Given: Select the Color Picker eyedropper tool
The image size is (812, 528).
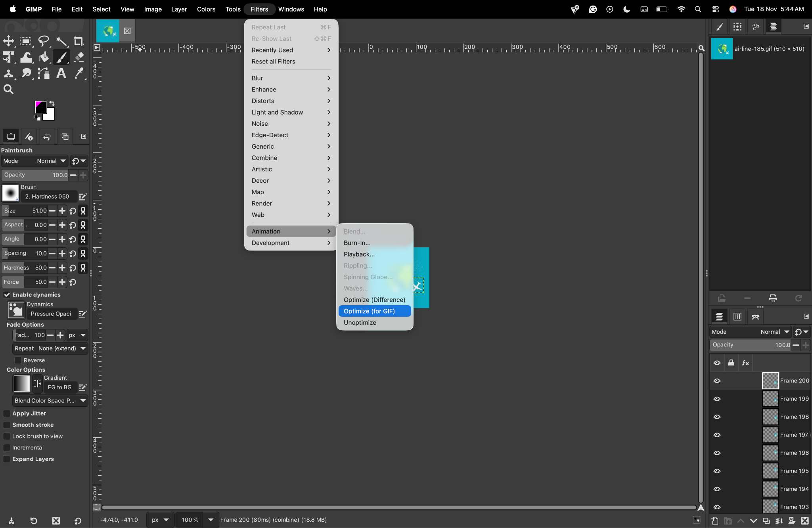Looking at the screenshot, I should (x=79, y=73).
